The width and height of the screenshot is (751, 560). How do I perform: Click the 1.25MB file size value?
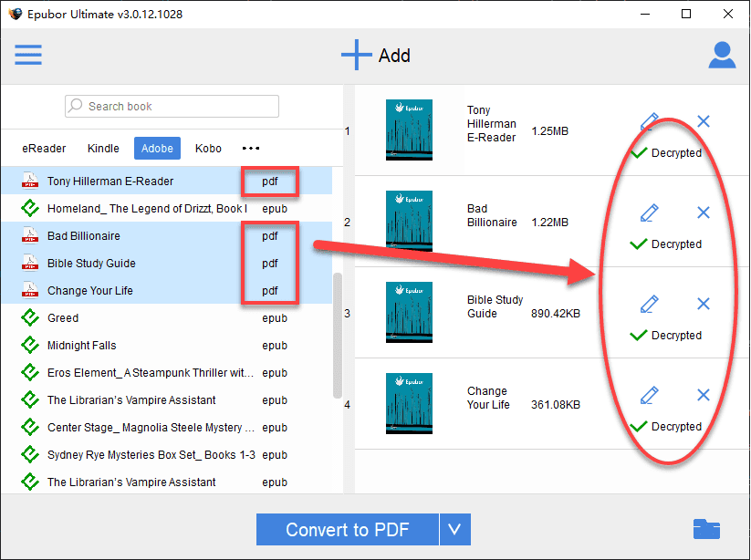tap(550, 131)
